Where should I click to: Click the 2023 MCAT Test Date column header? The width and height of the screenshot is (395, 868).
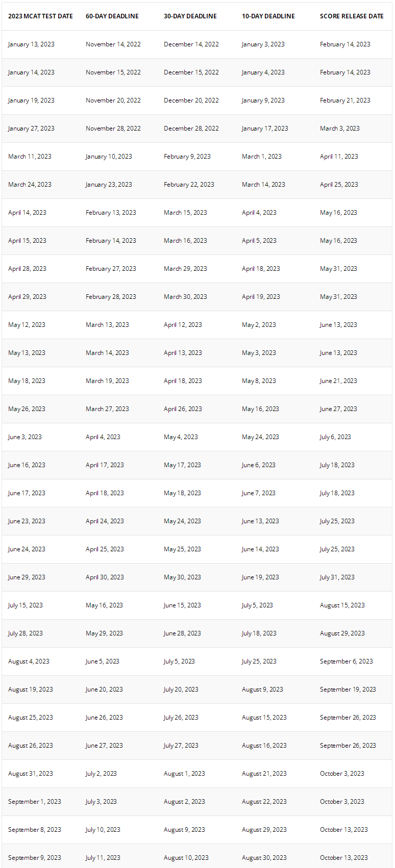tap(40, 16)
